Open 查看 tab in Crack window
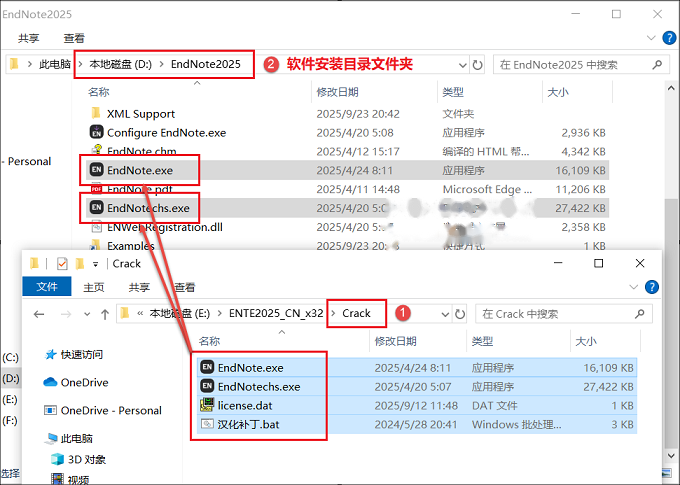The image size is (680, 485). pos(185,287)
